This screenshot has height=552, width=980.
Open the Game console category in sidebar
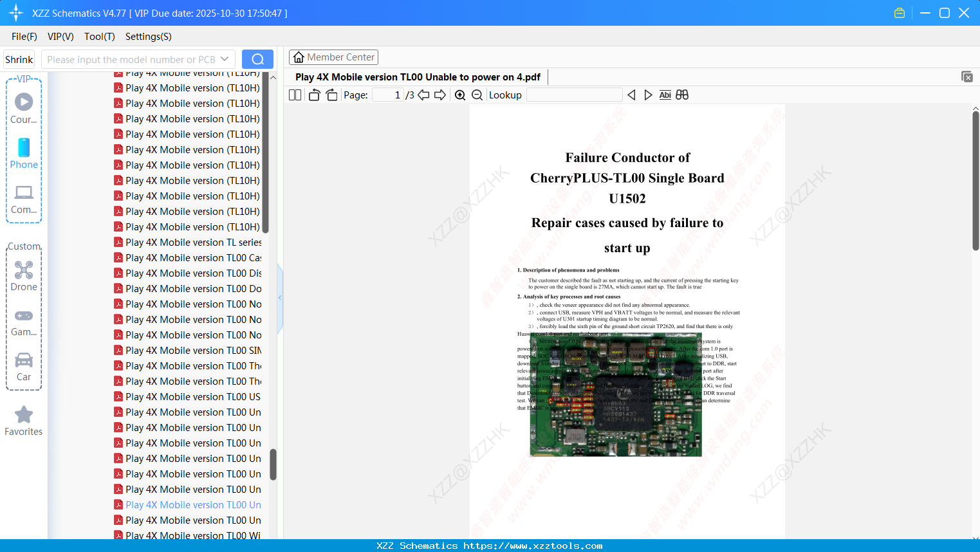tap(24, 322)
